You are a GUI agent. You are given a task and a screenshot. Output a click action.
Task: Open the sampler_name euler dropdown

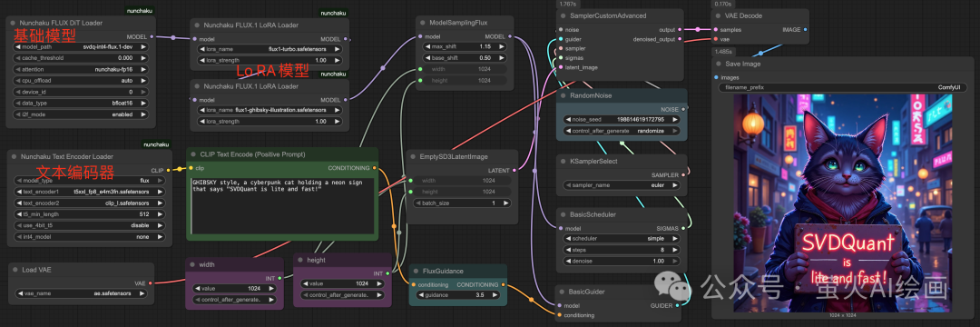tap(622, 185)
